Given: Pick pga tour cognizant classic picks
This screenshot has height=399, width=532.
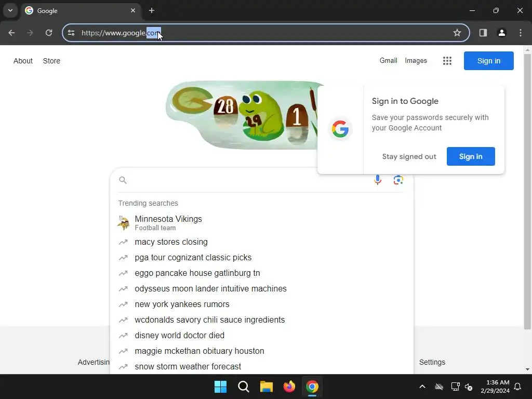Looking at the screenshot, I should click(262, 258).
